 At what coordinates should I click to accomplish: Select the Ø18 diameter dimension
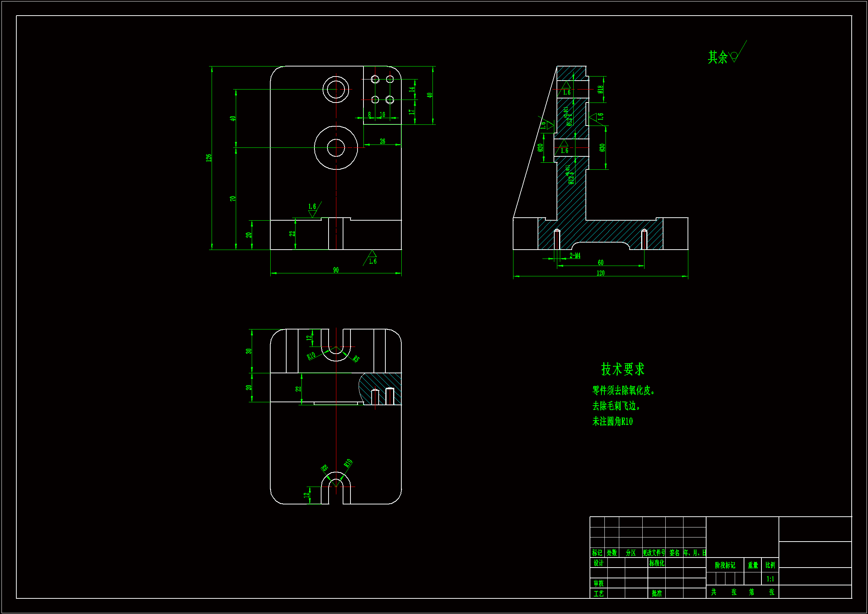(600, 89)
